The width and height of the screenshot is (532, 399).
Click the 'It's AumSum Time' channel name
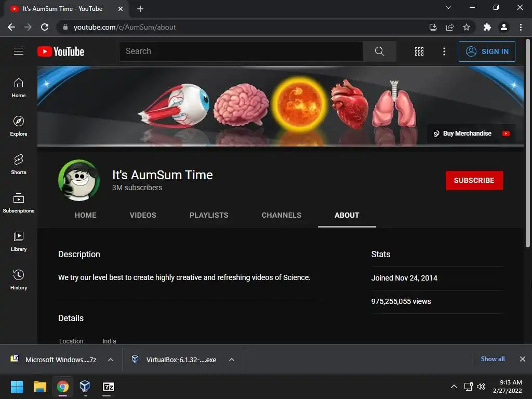click(163, 175)
